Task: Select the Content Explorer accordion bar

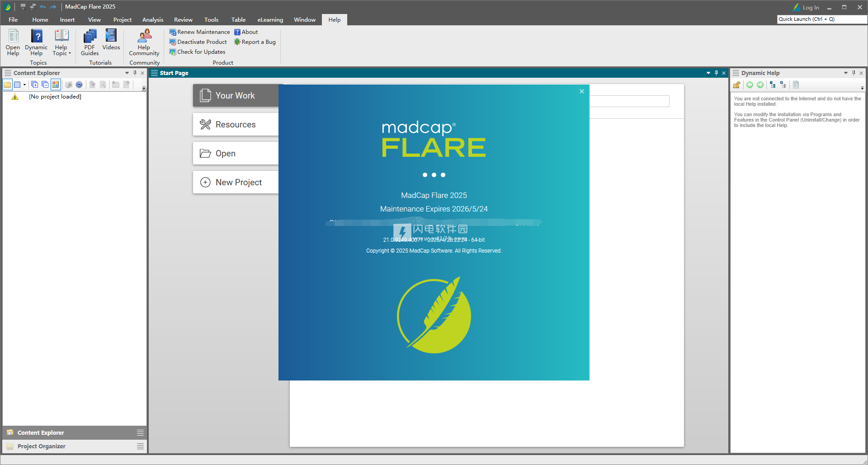Action: (x=75, y=432)
